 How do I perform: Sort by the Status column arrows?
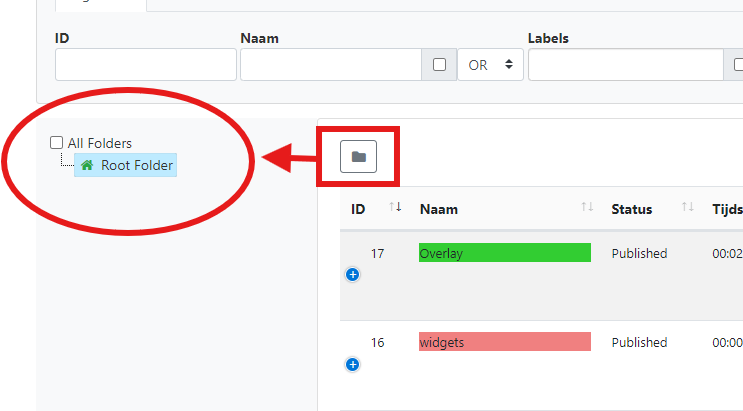coord(687,208)
